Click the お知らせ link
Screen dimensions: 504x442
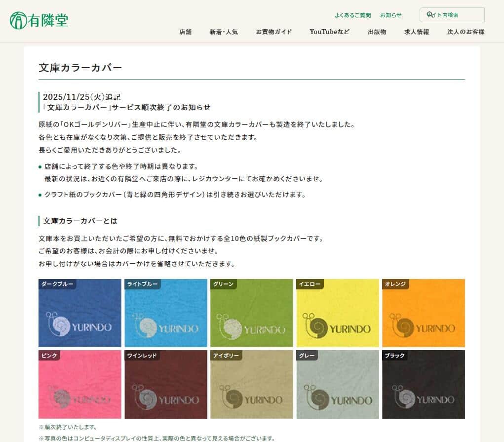390,15
